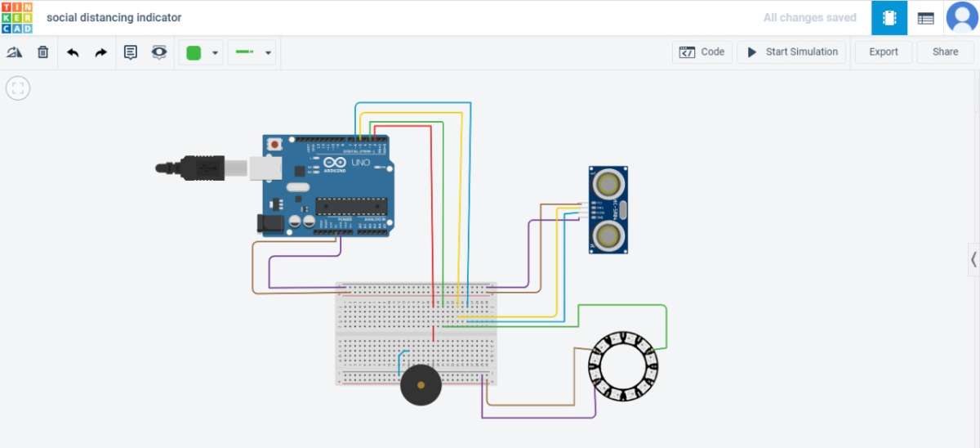Share the circuit design
This screenshot has width=980, height=448.
click(945, 52)
